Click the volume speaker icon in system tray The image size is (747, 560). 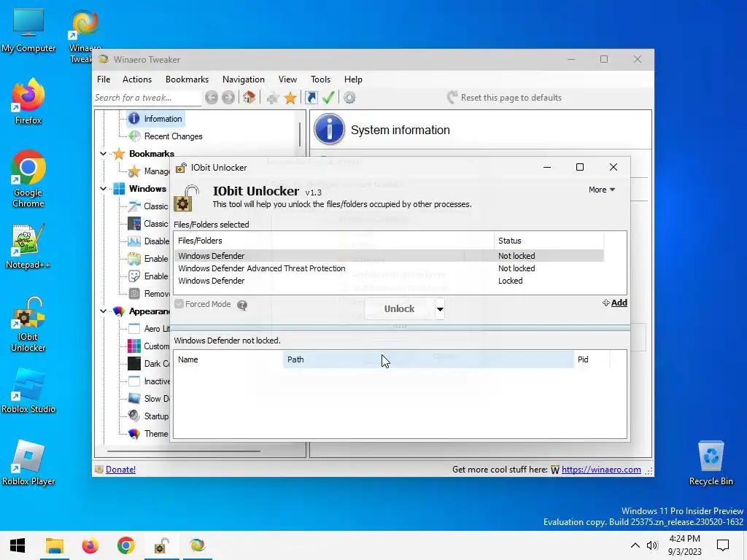652,545
